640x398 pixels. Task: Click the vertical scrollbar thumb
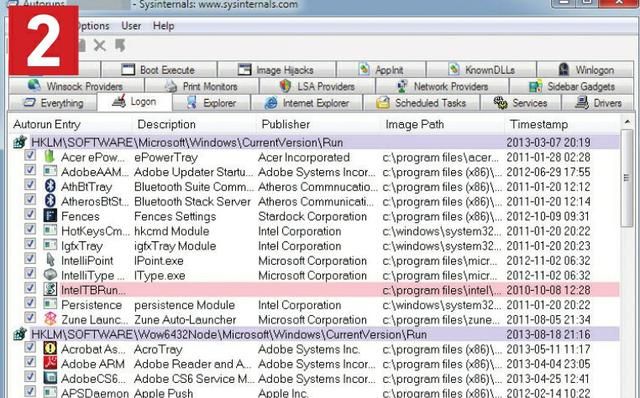pyautogui.click(x=626, y=178)
